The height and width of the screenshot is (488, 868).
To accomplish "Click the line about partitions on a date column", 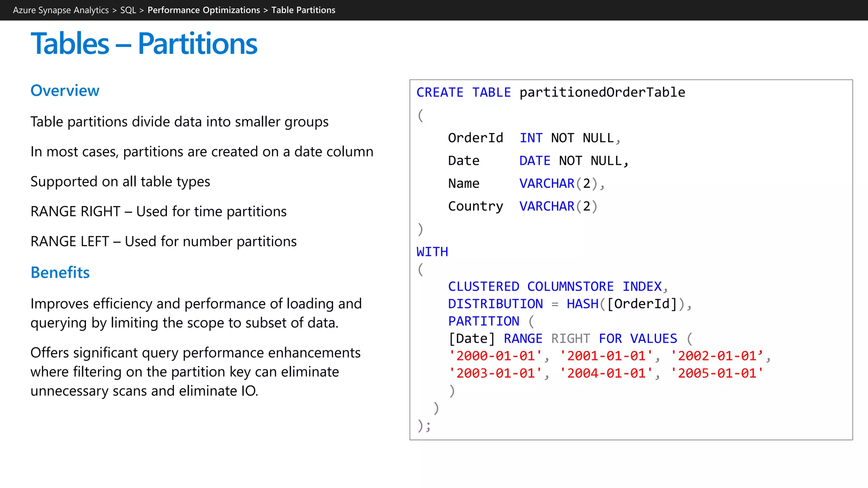I will coord(202,152).
